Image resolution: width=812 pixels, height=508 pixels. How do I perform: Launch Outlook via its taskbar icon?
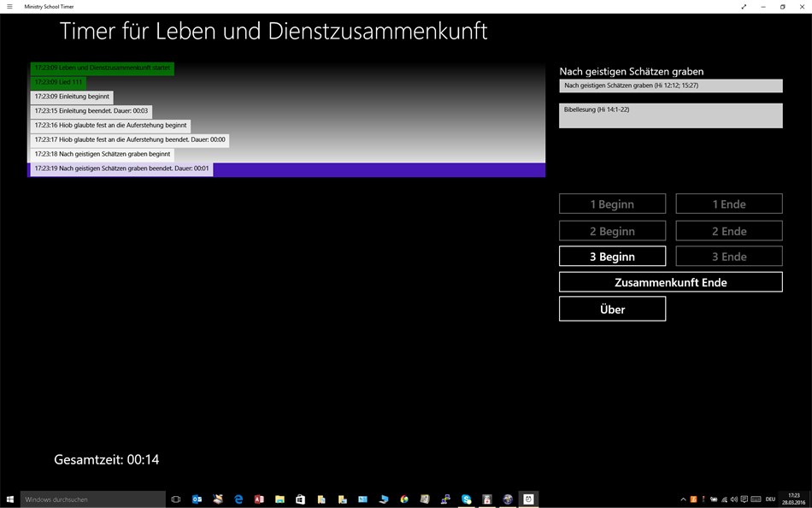click(197, 499)
